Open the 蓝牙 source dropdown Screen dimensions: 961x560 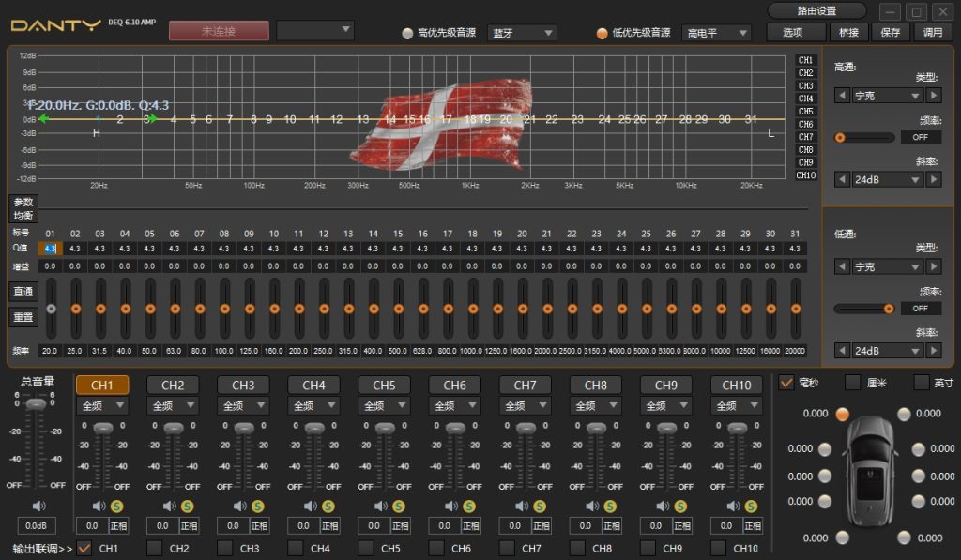522,33
